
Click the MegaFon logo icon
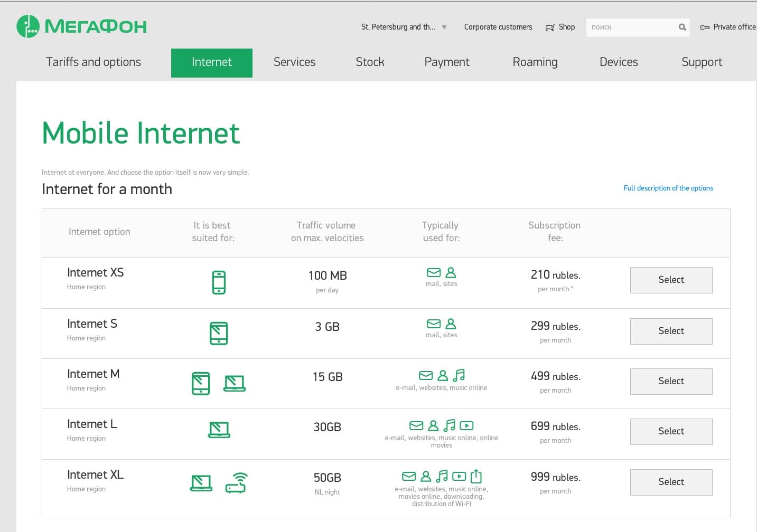pos(28,26)
